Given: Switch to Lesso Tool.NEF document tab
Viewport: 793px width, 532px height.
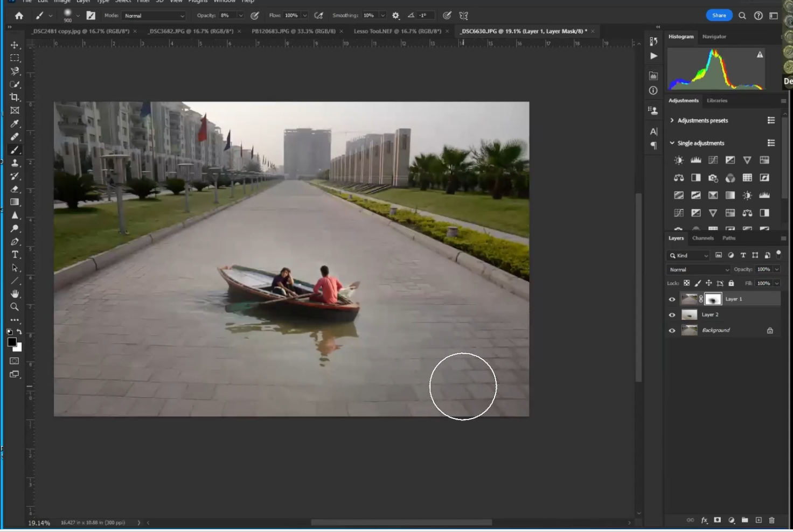Looking at the screenshot, I should pos(397,31).
